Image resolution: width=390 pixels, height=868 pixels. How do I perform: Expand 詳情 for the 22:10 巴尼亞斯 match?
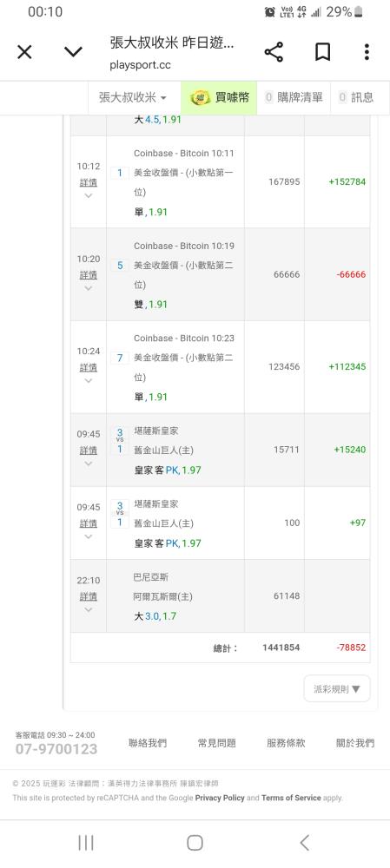[88, 596]
